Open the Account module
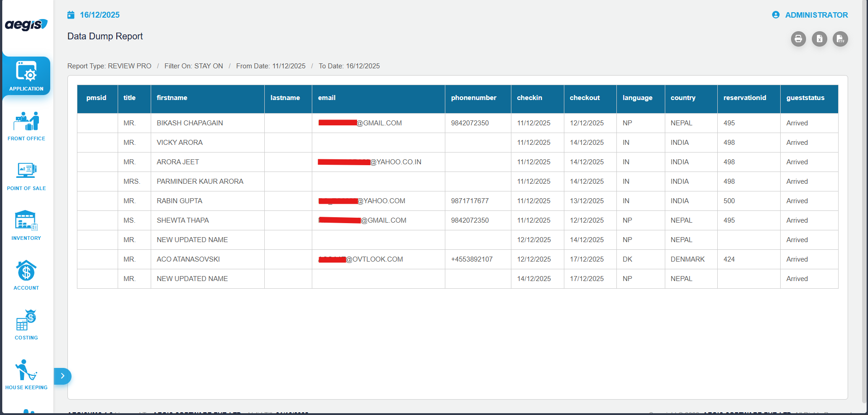This screenshot has width=868, height=415. pos(26,275)
